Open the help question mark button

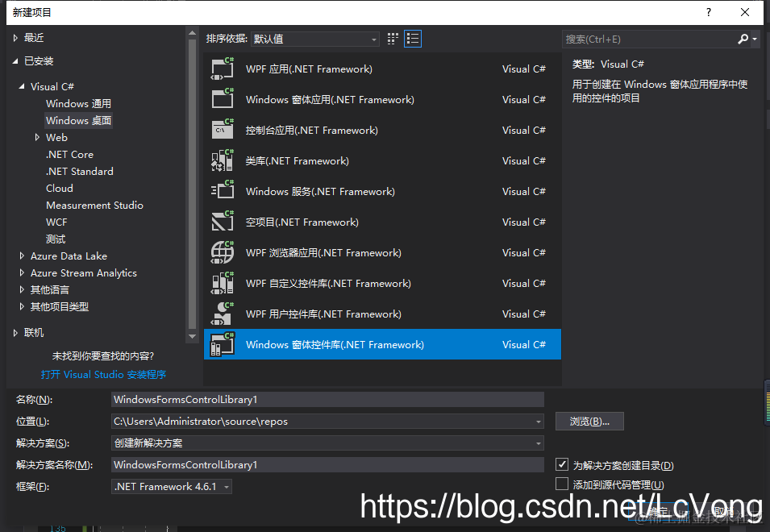click(x=709, y=12)
